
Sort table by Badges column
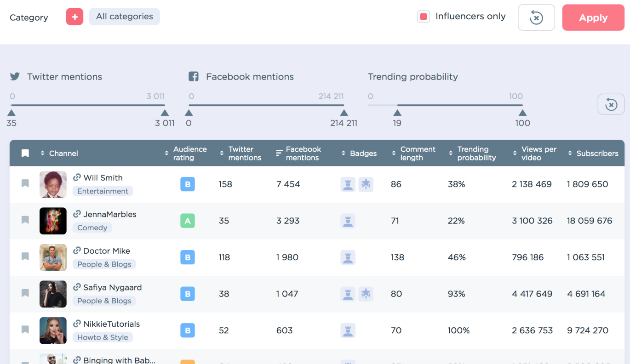click(359, 153)
